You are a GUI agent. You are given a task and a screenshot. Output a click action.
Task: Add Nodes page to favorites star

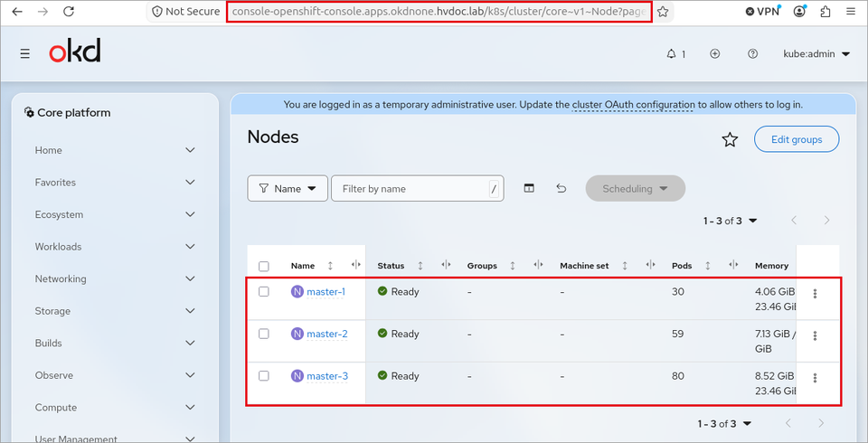point(730,140)
